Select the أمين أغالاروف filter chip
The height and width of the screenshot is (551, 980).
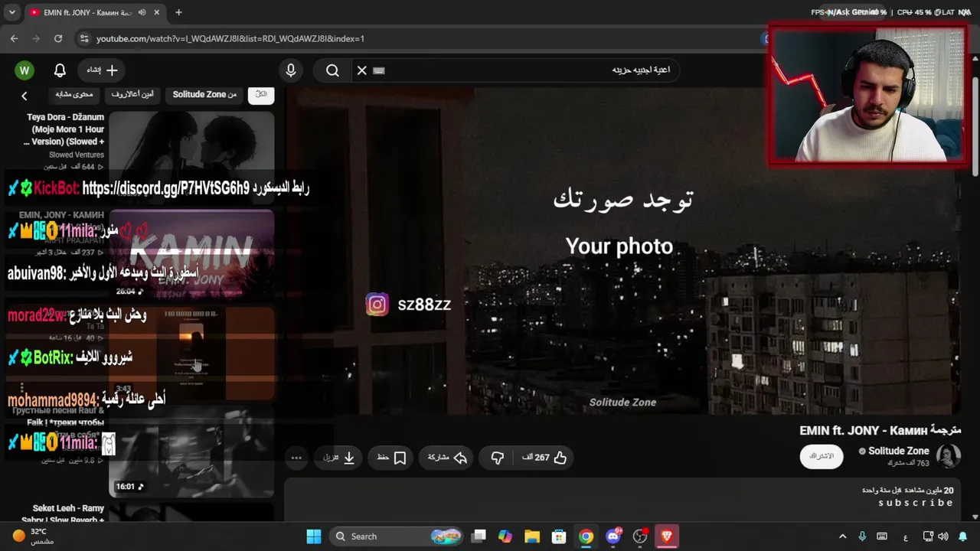pyautogui.click(x=132, y=94)
